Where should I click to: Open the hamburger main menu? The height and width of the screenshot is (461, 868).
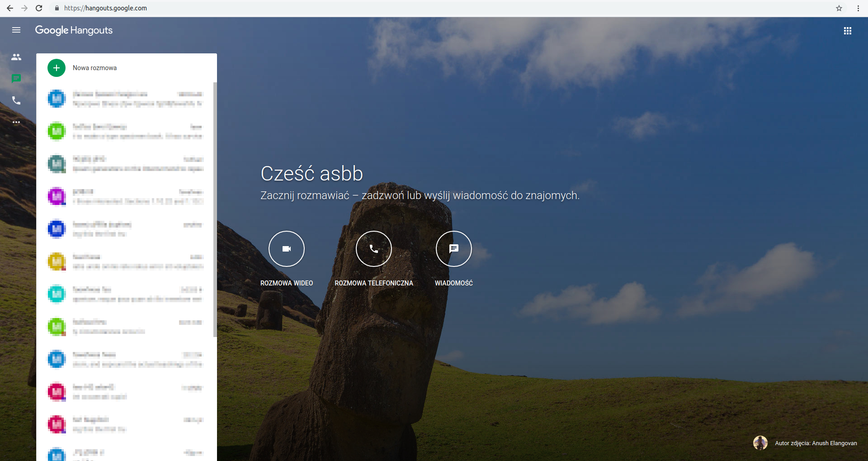click(x=16, y=30)
